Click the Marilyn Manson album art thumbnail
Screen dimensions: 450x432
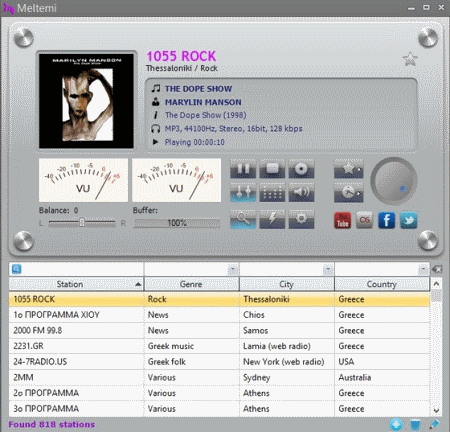pyautogui.click(x=86, y=101)
